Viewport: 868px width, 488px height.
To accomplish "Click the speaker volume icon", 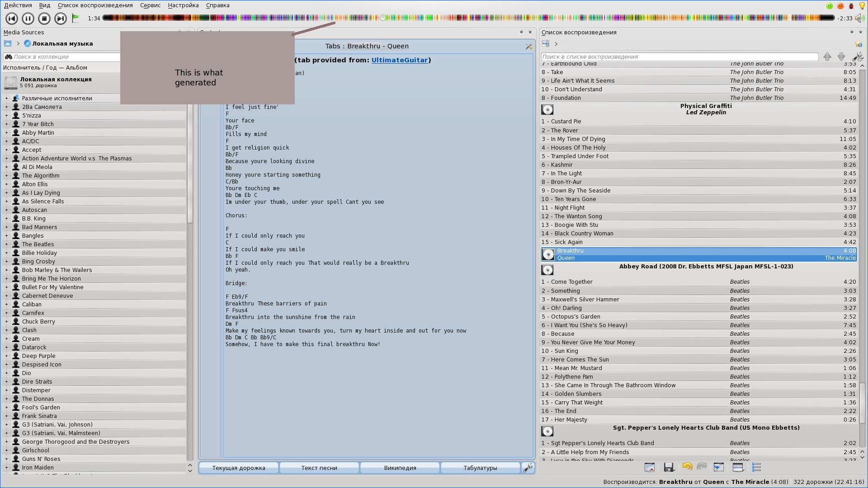I will pos(859,18).
